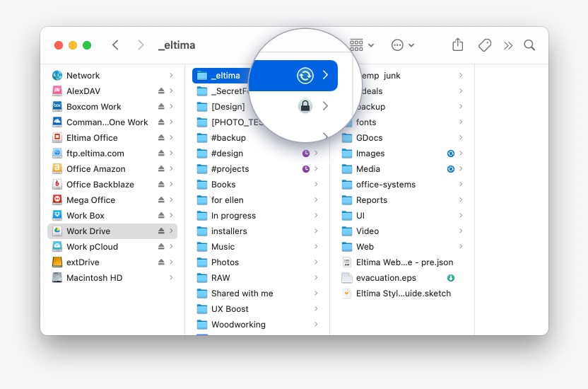Image resolution: width=588 pixels, height=389 pixels.
Task: Open the ellipsis action menu dropdown
Action: (x=403, y=45)
